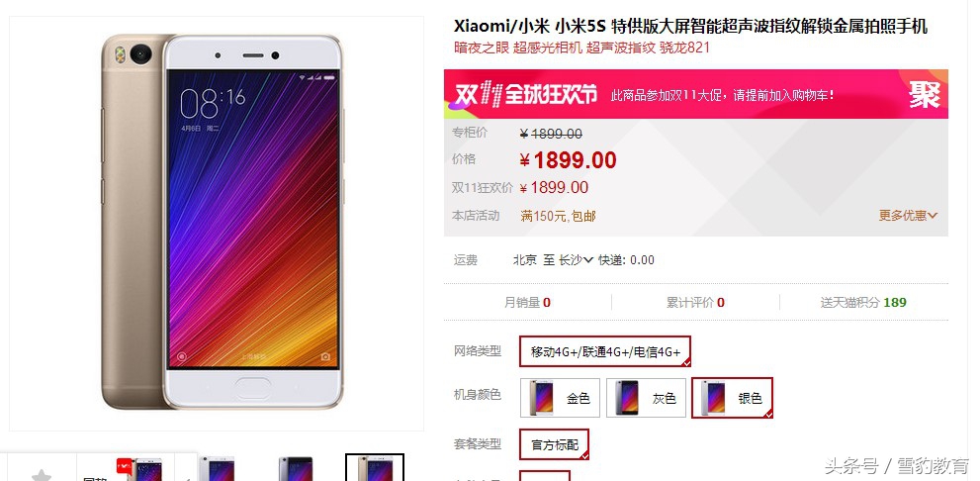Click the Xiaomi 小米5S product title

[690, 27]
